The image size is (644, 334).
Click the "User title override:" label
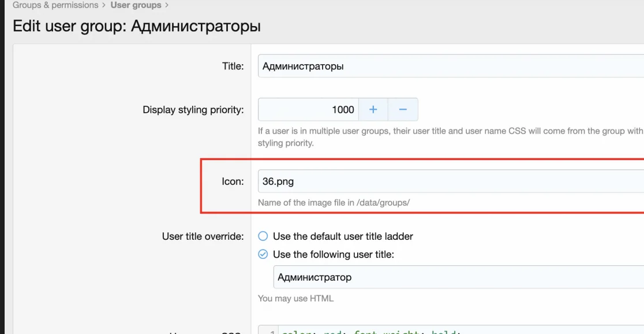point(203,236)
